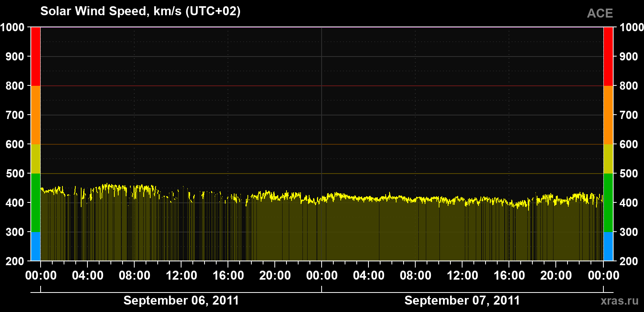Viewport: 644px width, 312px height.
Task: Select the "September 07, 2011" date label
Action: (462, 301)
